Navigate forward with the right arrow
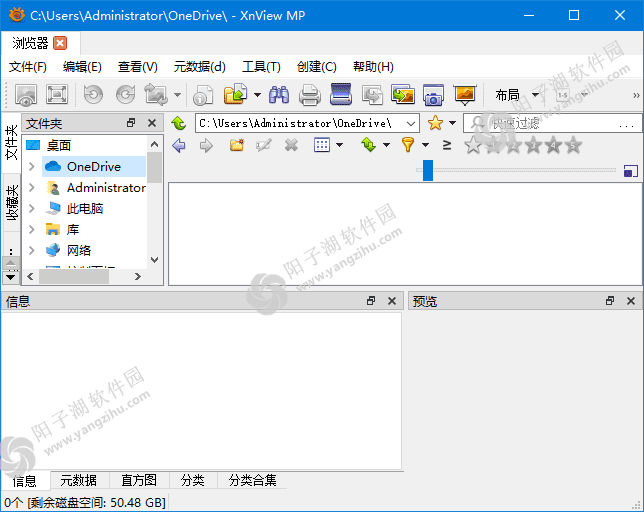The image size is (644, 512). tap(206, 145)
